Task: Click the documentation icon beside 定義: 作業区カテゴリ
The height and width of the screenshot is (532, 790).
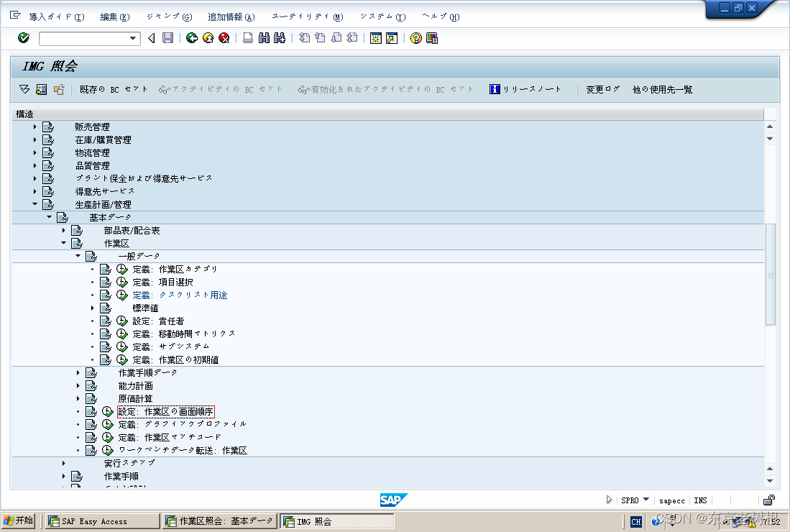Action: (106, 268)
